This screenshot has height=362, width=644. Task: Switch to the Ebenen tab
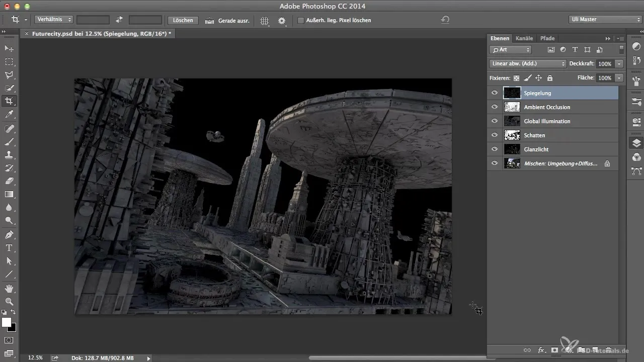pos(500,38)
